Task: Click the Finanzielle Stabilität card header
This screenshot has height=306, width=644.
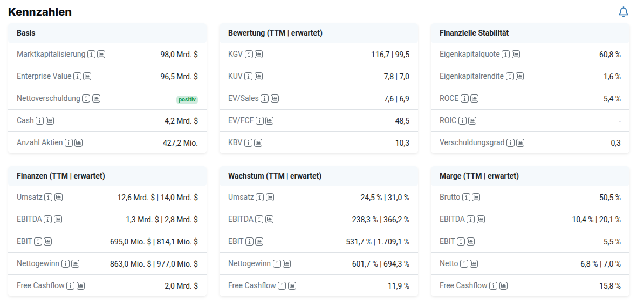Action: click(474, 33)
